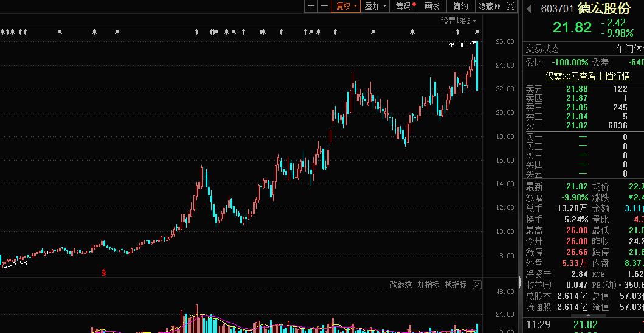Click the red S marker below chart

pyautogui.click(x=103, y=272)
